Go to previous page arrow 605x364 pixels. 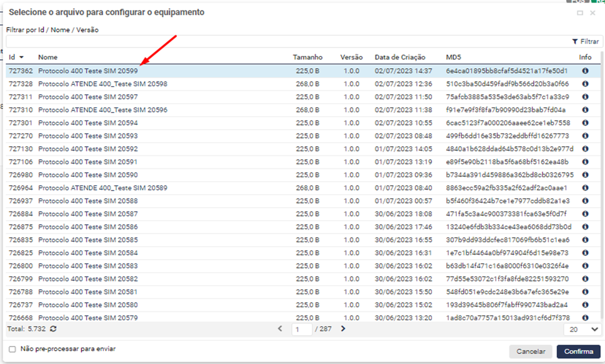point(280,329)
